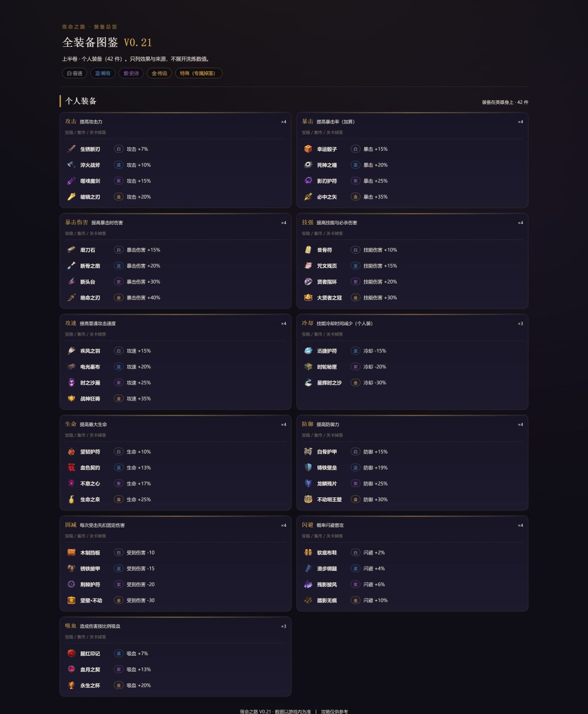Click the 软底布鞋 shoes icon
The width and height of the screenshot is (588, 714).
(x=308, y=552)
